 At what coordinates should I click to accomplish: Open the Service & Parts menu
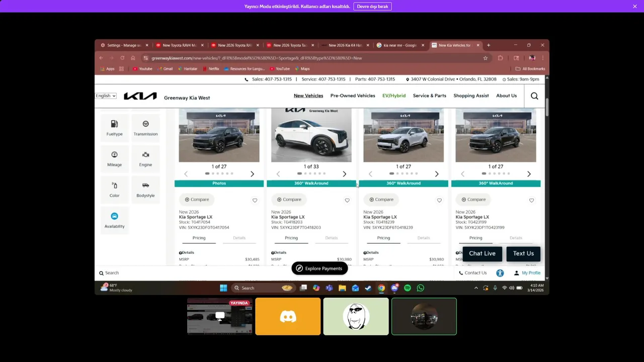430,96
